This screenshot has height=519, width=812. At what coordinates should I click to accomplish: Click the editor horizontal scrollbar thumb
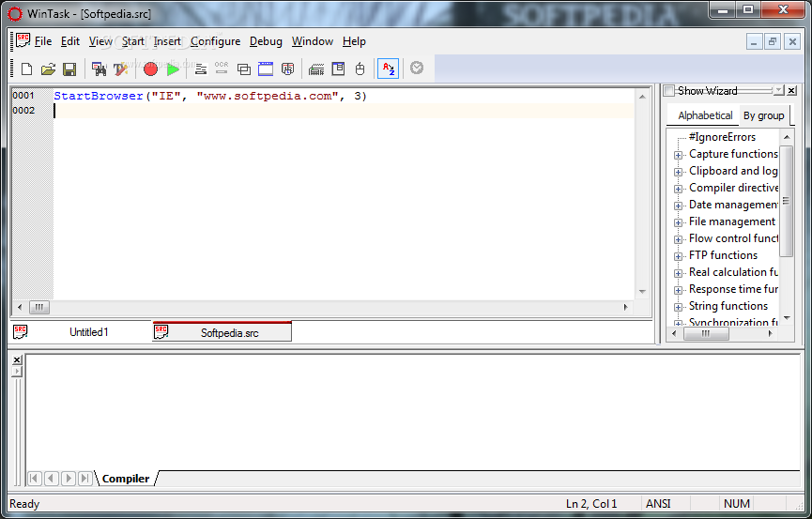tap(38, 307)
